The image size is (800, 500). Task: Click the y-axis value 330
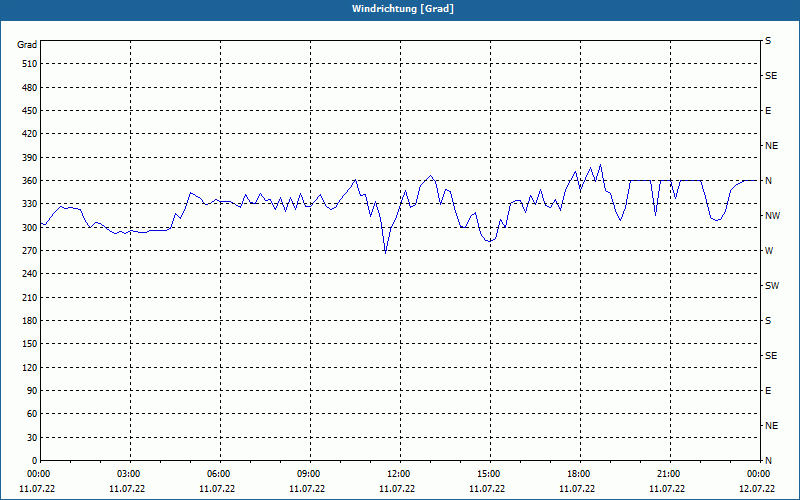[x=30, y=204]
